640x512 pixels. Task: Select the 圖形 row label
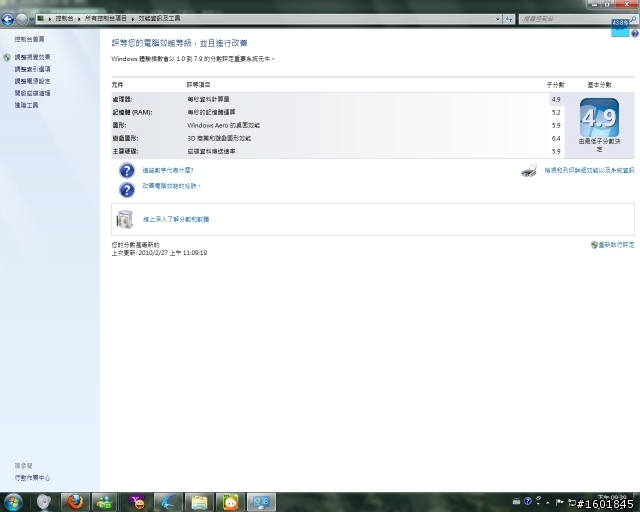(119, 125)
